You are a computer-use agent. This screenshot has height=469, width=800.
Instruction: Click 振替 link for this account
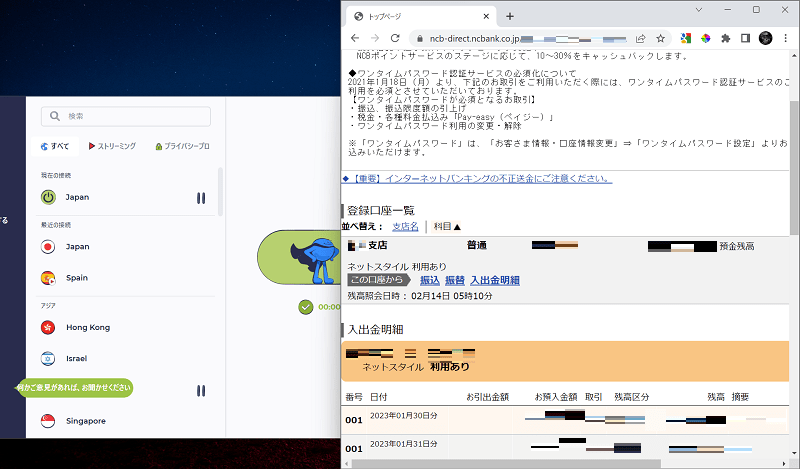(455, 280)
